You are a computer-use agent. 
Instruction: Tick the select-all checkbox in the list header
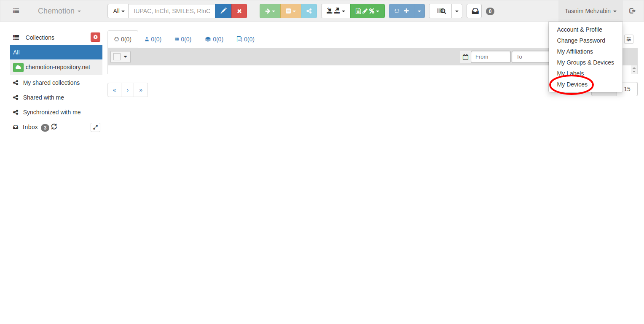click(117, 57)
